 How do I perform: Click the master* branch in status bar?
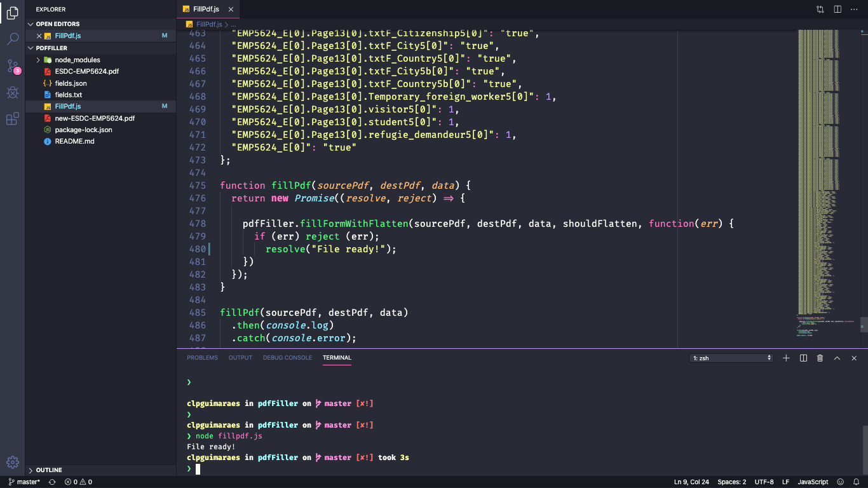[24, 482]
